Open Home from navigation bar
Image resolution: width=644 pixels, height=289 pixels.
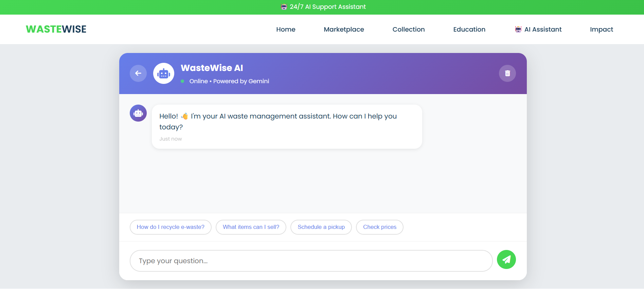[x=286, y=29]
